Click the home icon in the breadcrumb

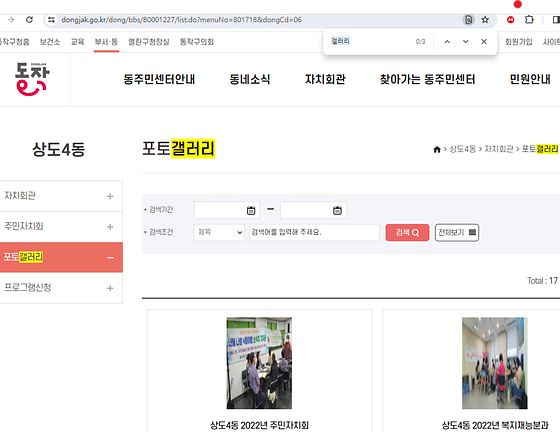[x=436, y=149]
